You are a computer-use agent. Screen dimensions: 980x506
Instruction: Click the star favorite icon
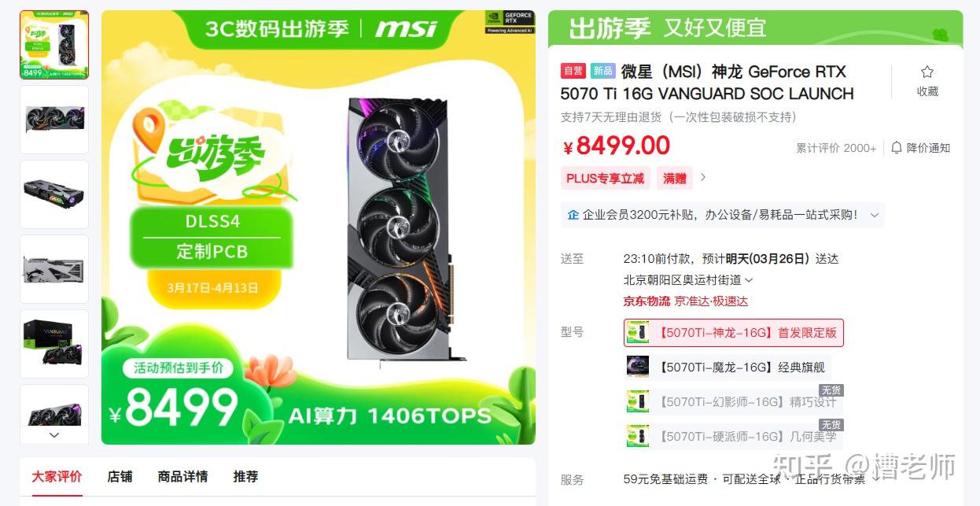(x=927, y=72)
